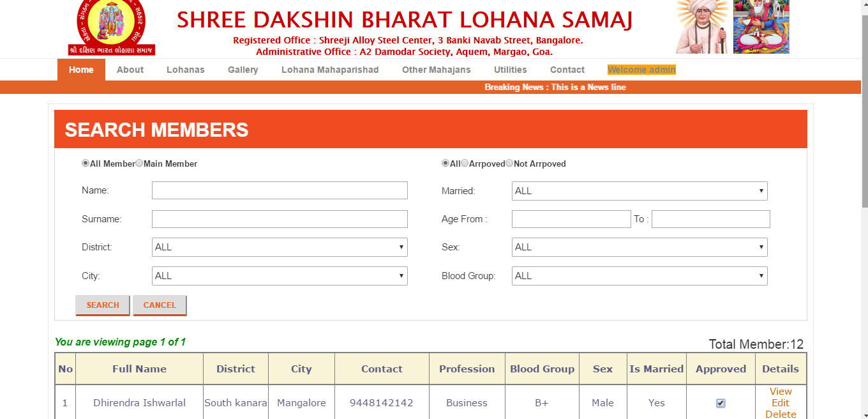Go to the Home menu tab
Image resolution: width=868 pixels, height=419 pixels.
point(81,70)
